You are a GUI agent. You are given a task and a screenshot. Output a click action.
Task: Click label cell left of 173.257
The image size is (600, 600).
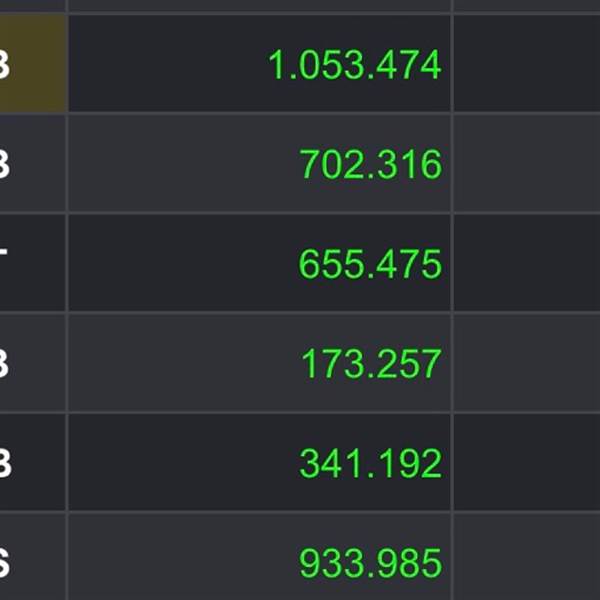(33, 363)
